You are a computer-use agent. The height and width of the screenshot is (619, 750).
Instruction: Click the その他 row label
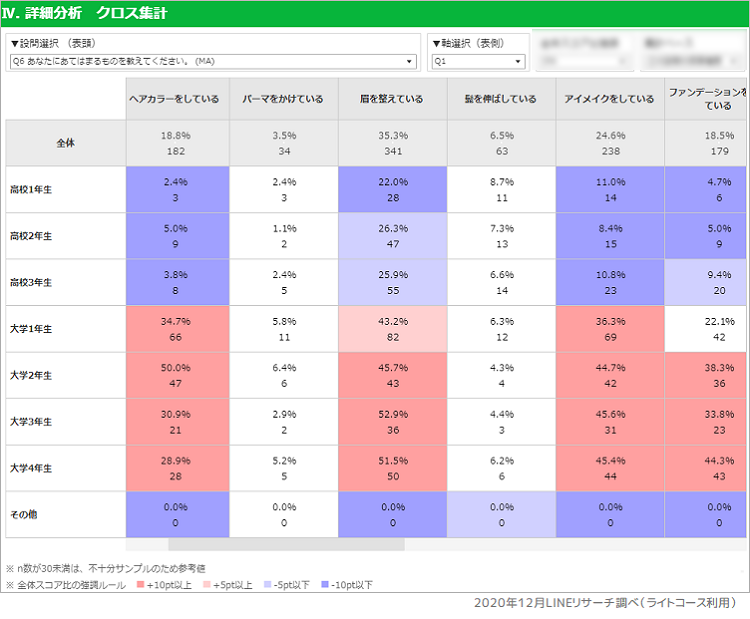coord(25,515)
